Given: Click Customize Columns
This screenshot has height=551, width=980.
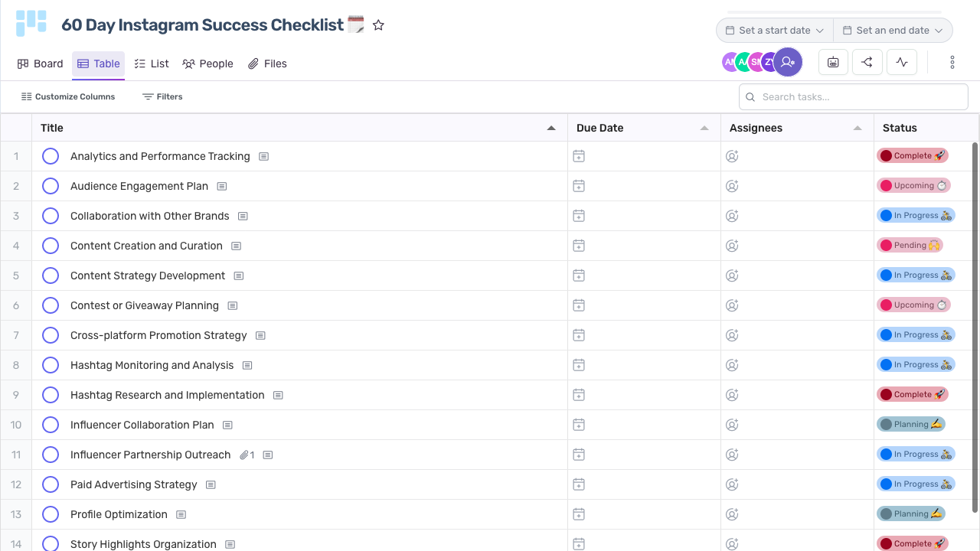Looking at the screenshot, I should pyautogui.click(x=68, y=96).
